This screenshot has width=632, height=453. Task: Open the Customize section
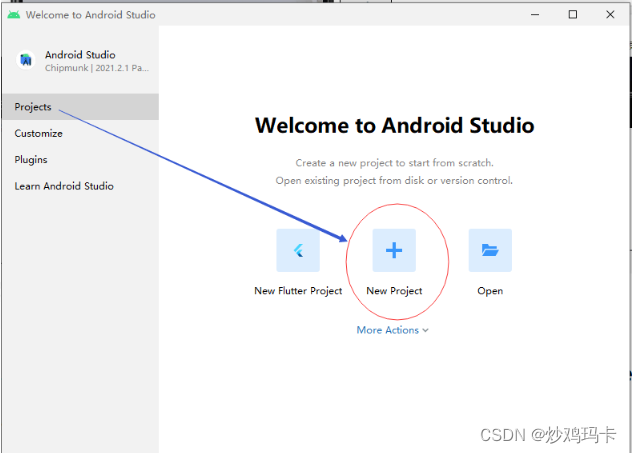80,133
